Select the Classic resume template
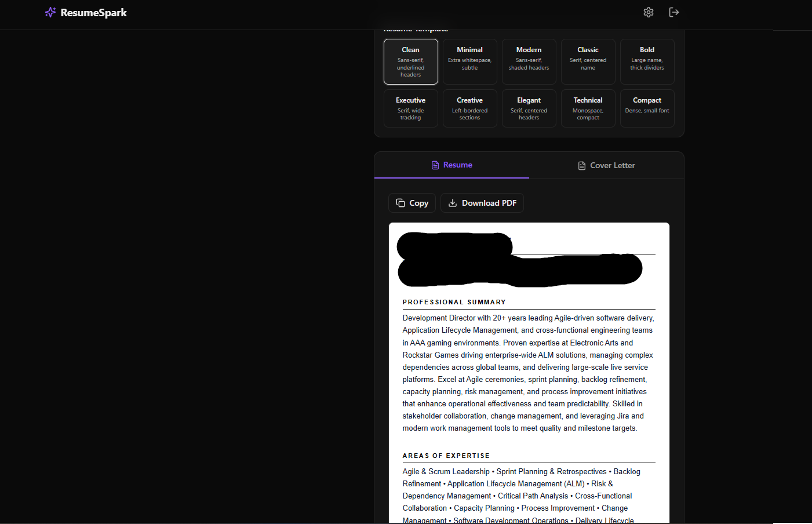812x524 pixels. pyautogui.click(x=588, y=61)
